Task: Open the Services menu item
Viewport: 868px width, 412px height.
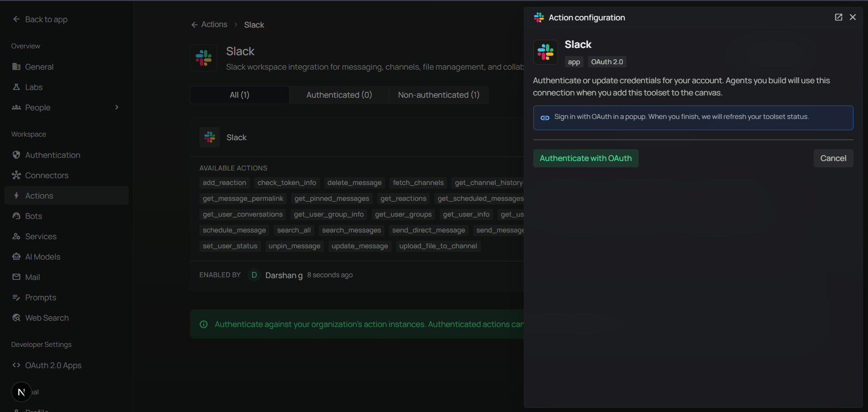Action: tap(66, 236)
